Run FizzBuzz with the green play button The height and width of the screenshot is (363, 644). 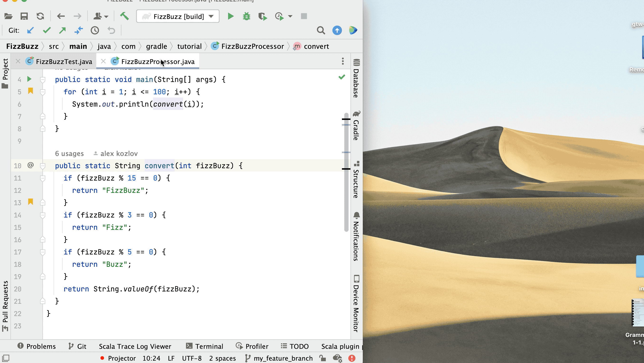(230, 17)
